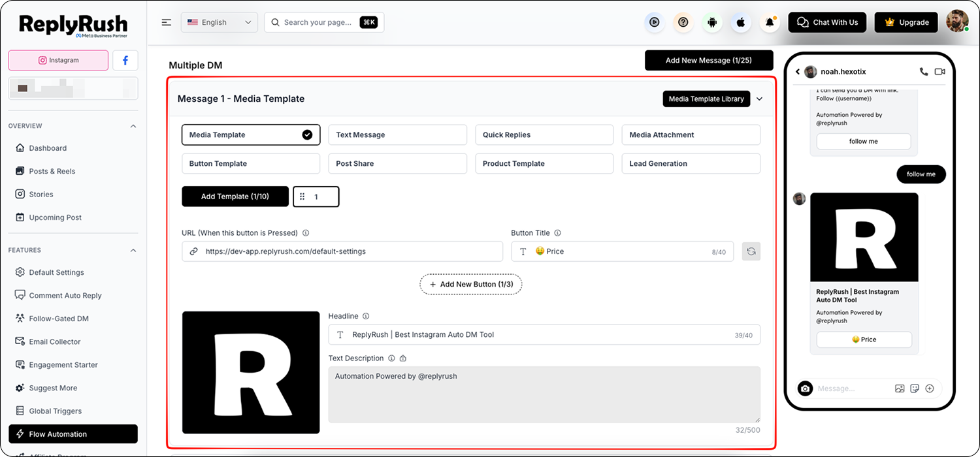Click the Headline input field
The height and width of the screenshot is (457, 980).
pyautogui.click(x=544, y=335)
